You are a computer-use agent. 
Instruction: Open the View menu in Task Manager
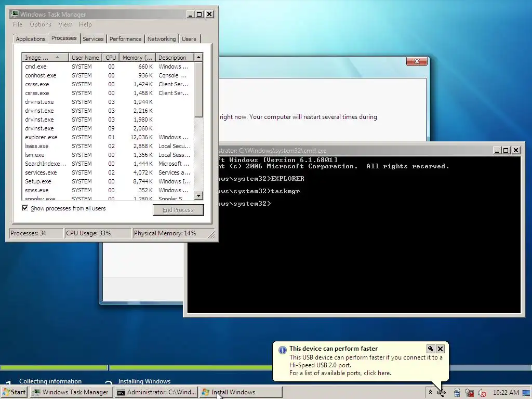[x=65, y=24]
